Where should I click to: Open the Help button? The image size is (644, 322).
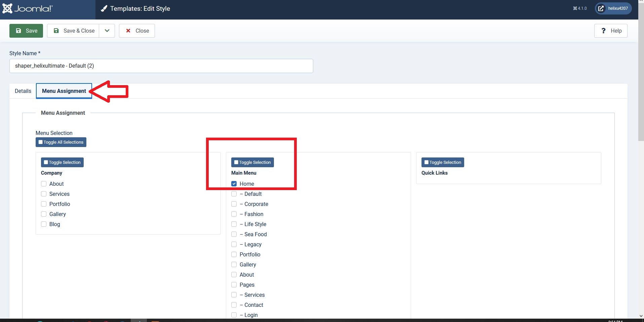point(610,31)
